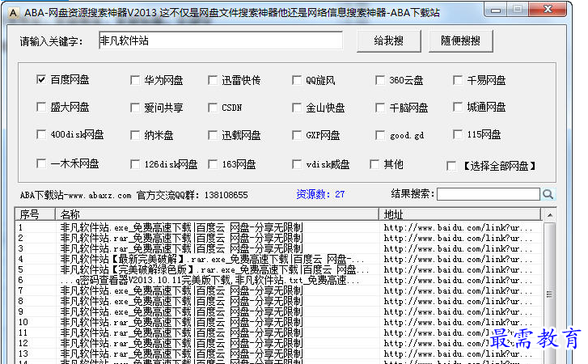Check the 126disk网盘 checkbox

pos(134,164)
